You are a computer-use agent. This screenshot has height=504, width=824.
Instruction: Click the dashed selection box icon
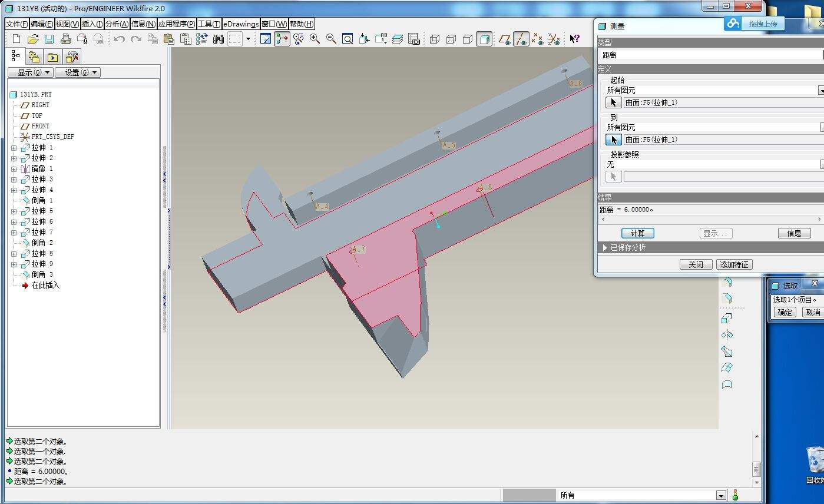[x=235, y=39]
